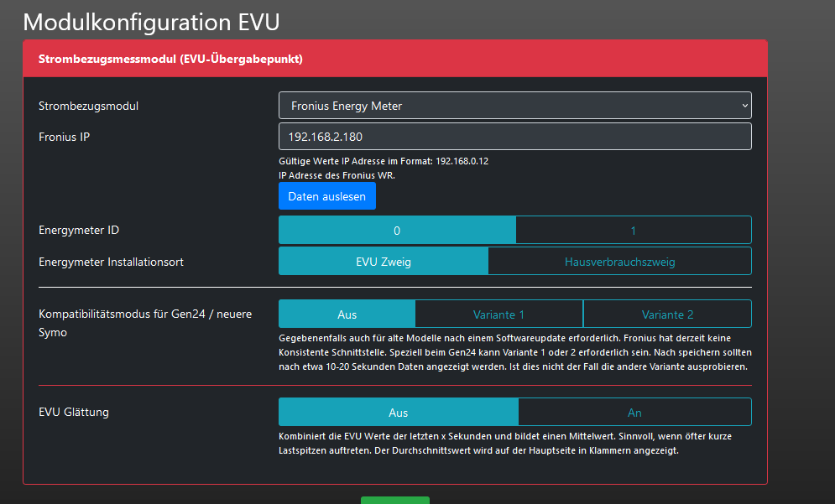
Task: Select Energymeter ID 1
Action: [x=633, y=230]
